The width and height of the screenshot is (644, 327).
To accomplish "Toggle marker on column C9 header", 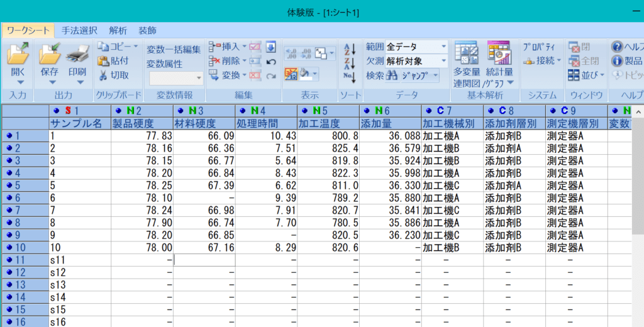I will [553, 111].
